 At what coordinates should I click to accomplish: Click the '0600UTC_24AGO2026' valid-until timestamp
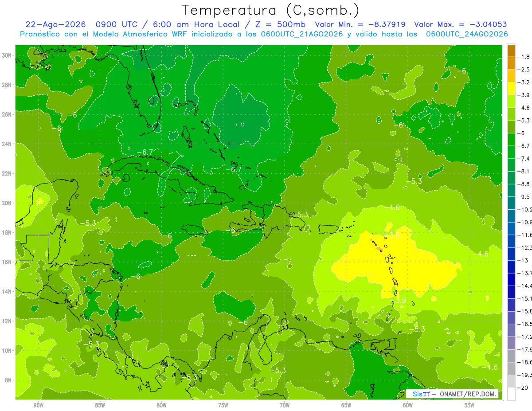[467, 34]
